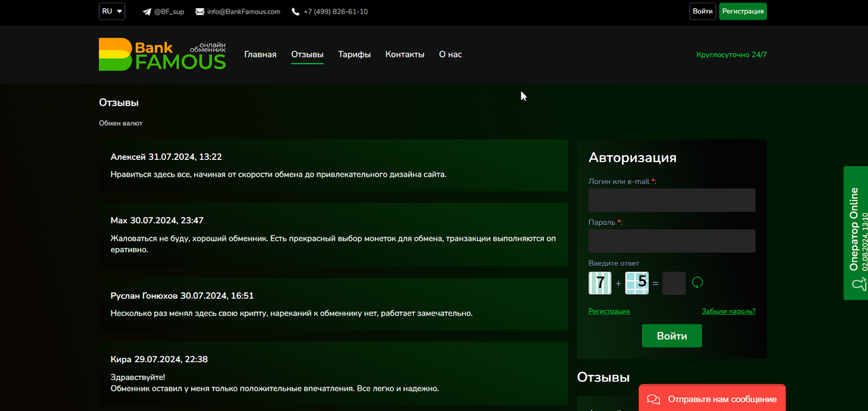The height and width of the screenshot is (411, 868).
Task: Click the chat bubbles icon in the red message button
Action: point(654,400)
